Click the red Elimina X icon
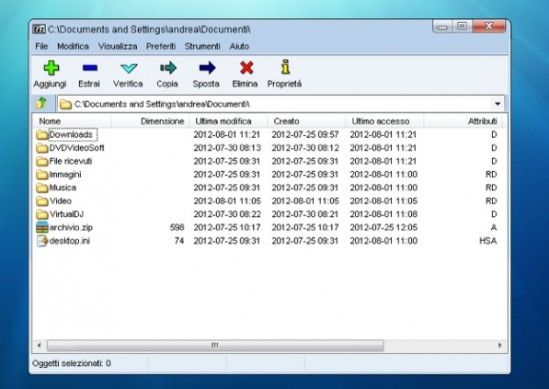 point(246,68)
